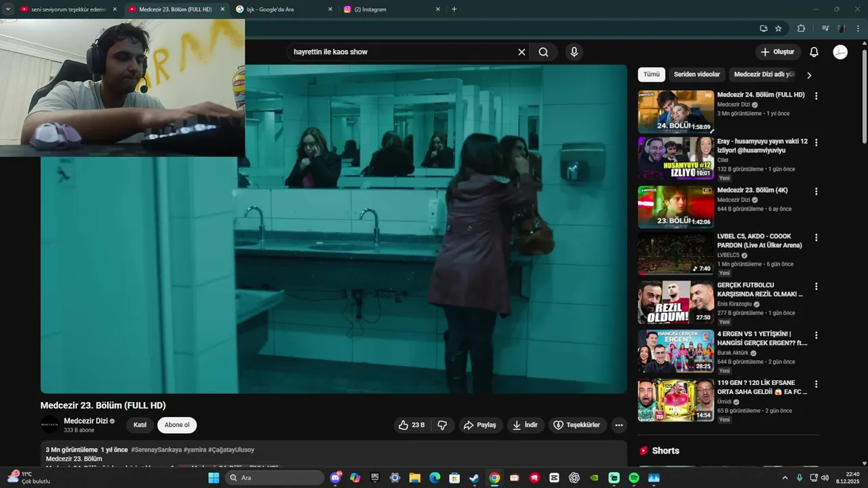This screenshot has height=488, width=868.
Task: Close the bjk Google search tab
Action: click(x=330, y=9)
